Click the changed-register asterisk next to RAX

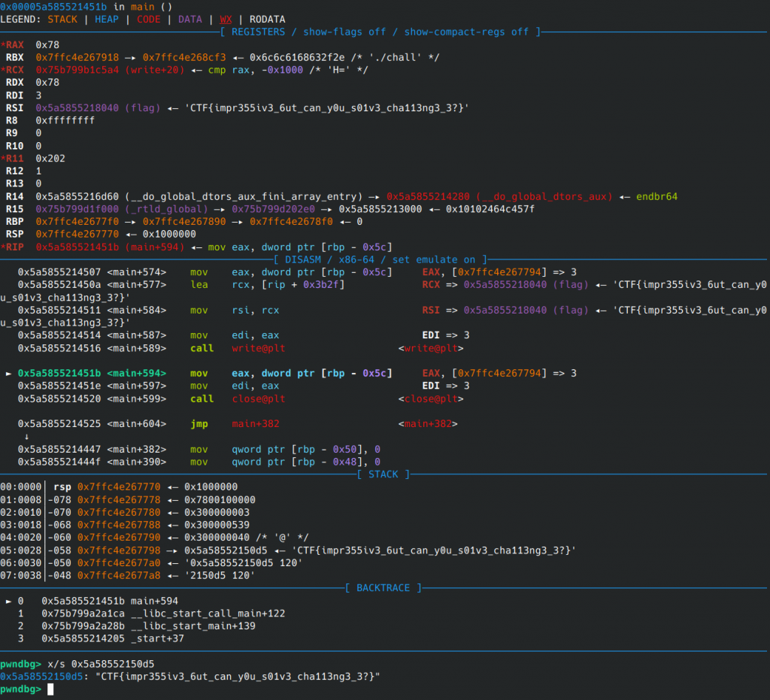click(2, 45)
